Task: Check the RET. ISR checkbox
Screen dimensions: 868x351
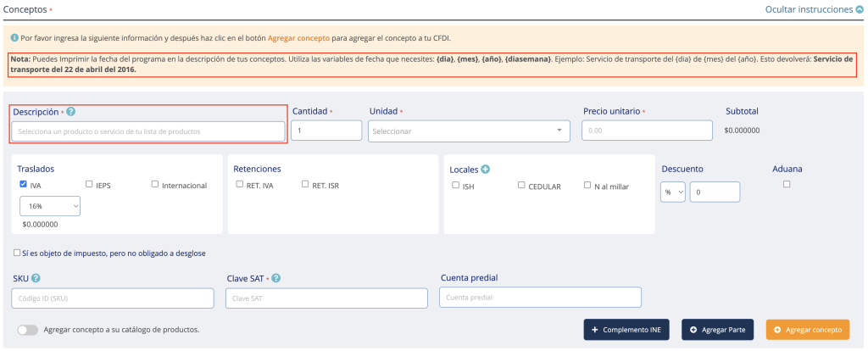Action: coord(305,184)
